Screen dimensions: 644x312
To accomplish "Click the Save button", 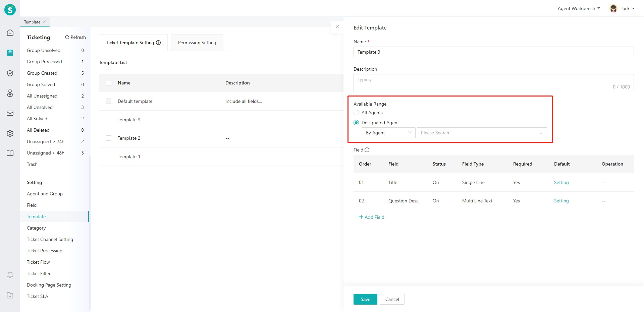I will [x=365, y=299].
